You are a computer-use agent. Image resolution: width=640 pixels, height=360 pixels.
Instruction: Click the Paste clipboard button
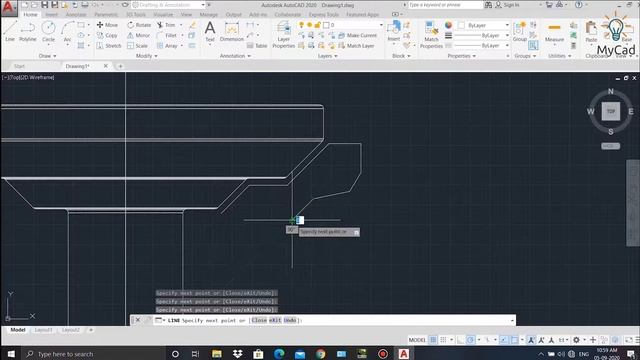[591, 32]
